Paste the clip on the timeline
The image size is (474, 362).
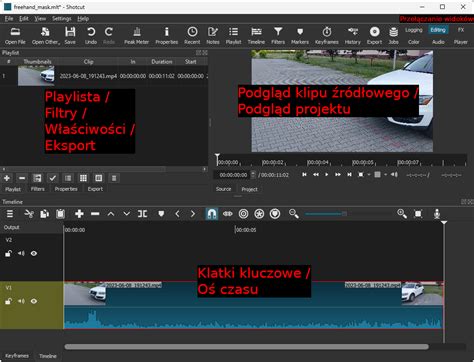(x=60, y=214)
